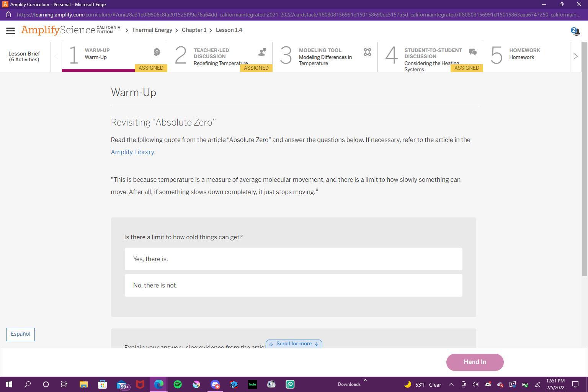Open the Windows notification center

coord(575,384)
